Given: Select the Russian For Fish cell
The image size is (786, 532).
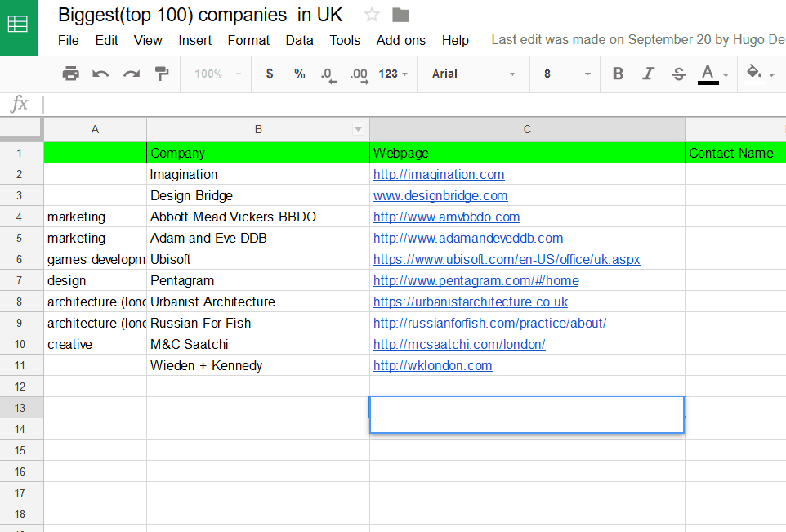Looking at the screenshot, I should 258,323.
